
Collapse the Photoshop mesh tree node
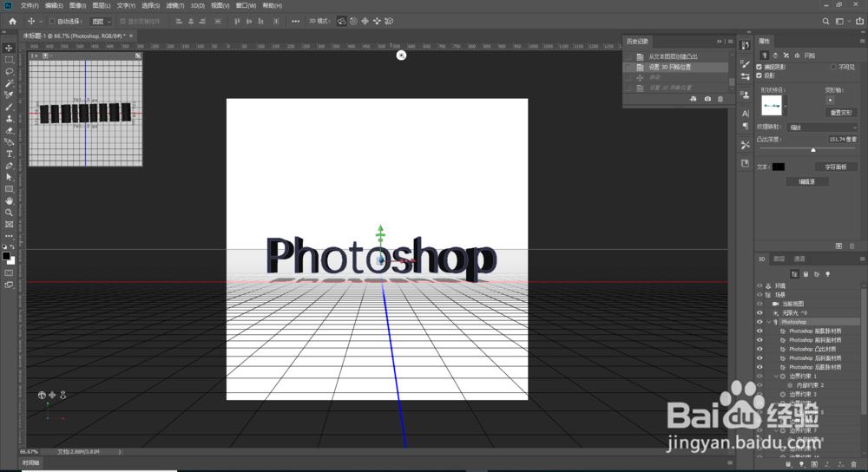(x=769, y=322)
